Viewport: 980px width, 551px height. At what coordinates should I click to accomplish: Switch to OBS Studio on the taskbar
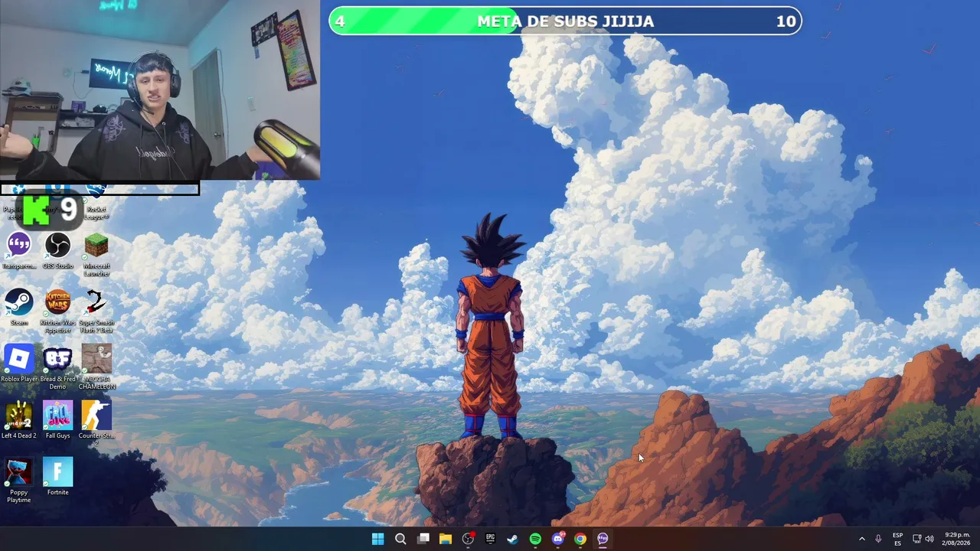[468, 539]
